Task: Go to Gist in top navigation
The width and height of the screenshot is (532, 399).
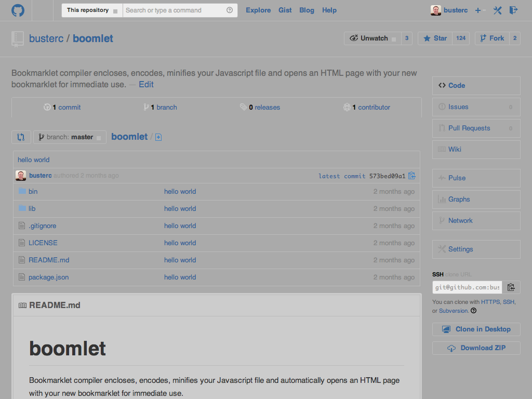Action: (285, 10)
